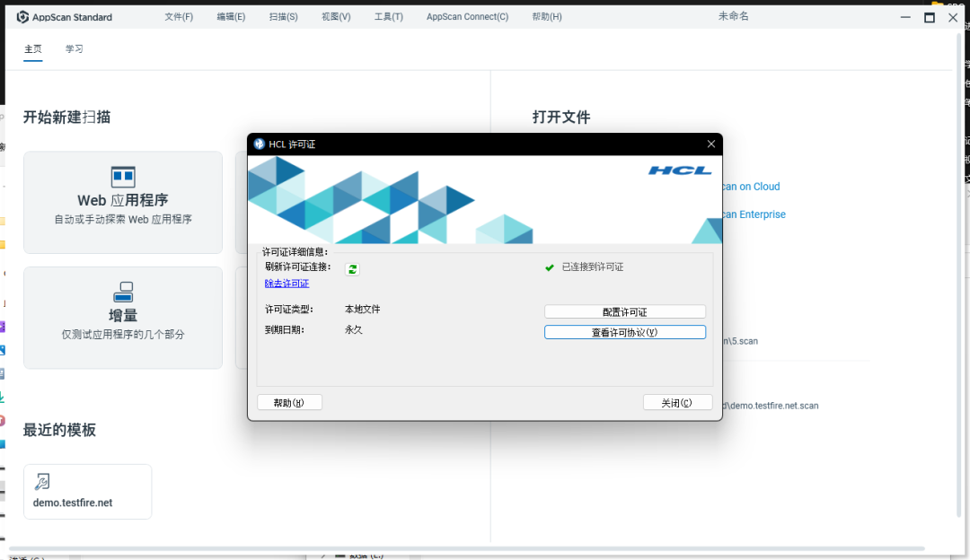The image size is (970, 560).
Task: Click the AppScan Standard logo icon
Action: pos(22,17)
